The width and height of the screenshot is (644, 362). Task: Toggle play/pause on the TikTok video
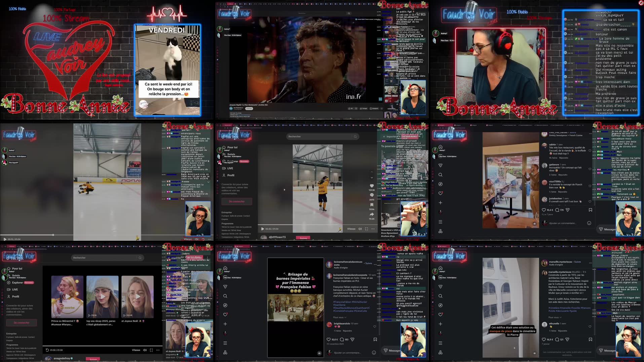click(x=263, y=229)
